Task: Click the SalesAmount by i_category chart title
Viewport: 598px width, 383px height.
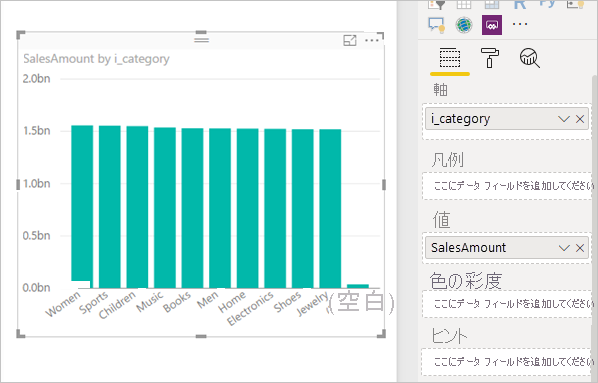Action: click(96, 59)
